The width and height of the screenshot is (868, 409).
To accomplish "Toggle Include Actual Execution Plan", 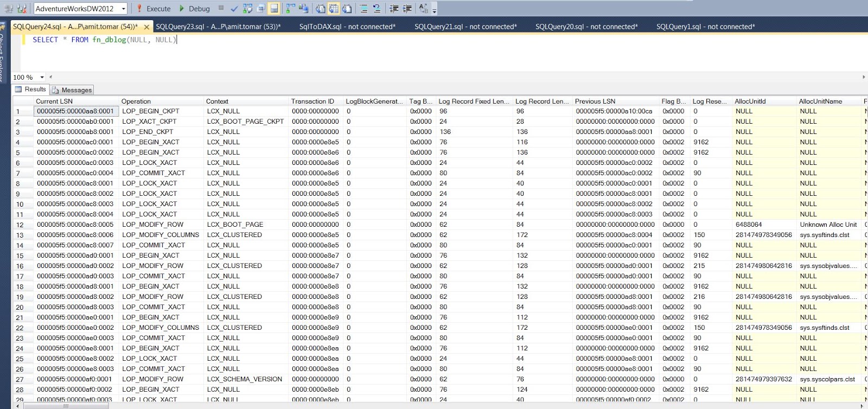I will point(290,8).
